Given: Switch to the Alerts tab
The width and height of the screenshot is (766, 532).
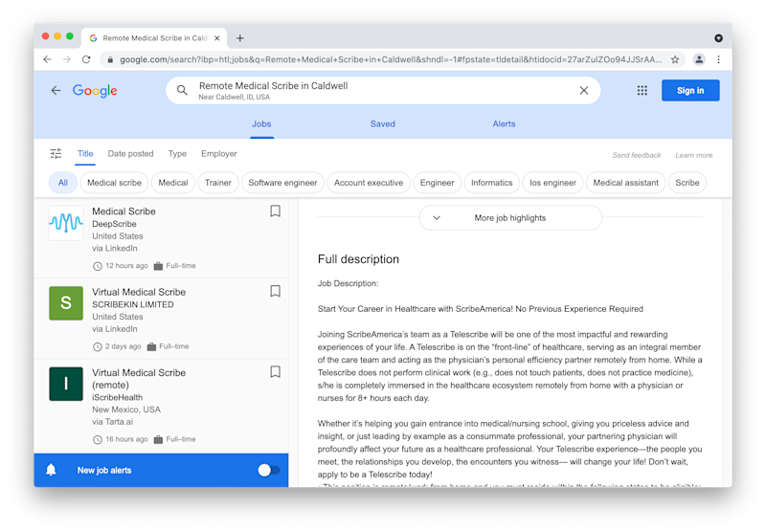Looking at the screenshot, I should (x=504, y=124).
